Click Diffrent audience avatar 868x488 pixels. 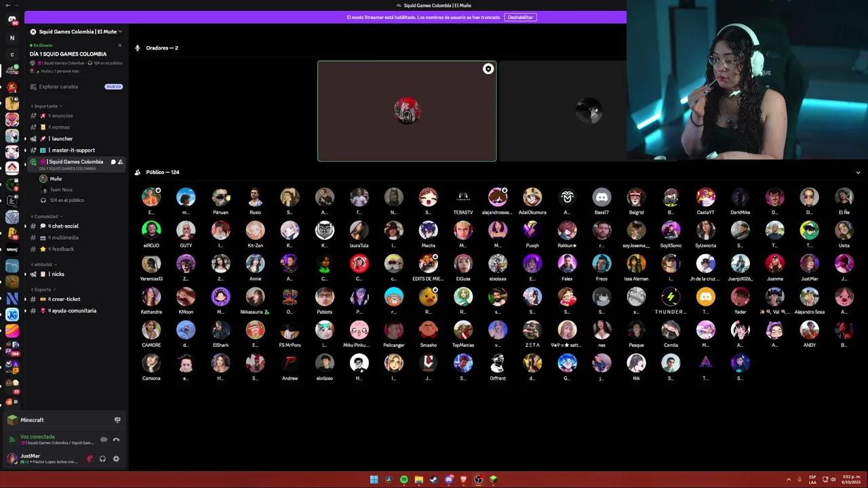pos(498,363)
